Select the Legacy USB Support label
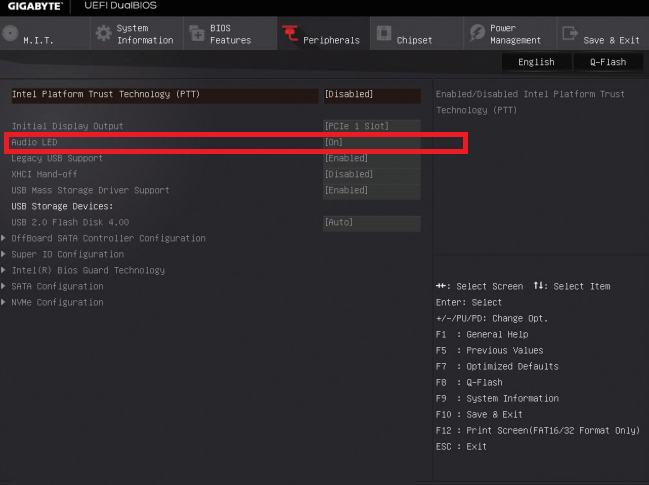Image resolution: width=649 pixels, height=485 pixels. (57, 158)
